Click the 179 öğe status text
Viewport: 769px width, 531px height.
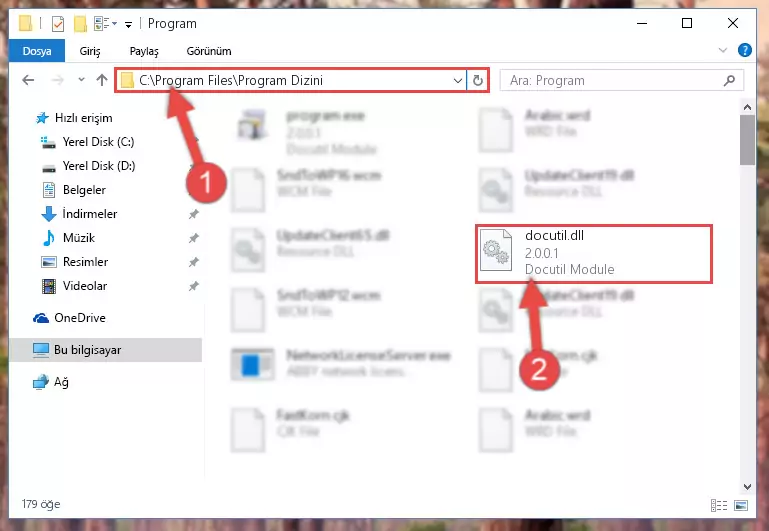tap(41, 504)
